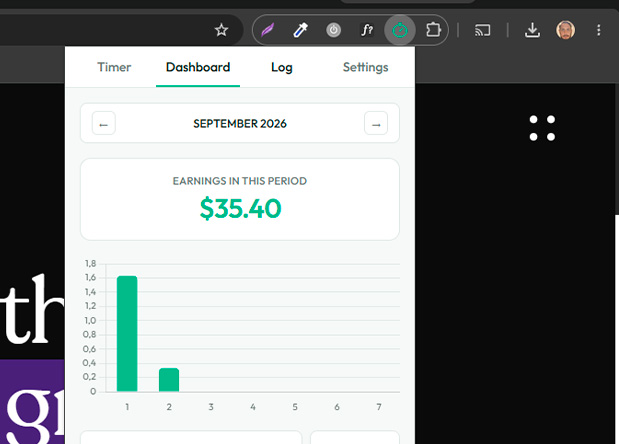Select the Dashboard tab
The image size is (619, 444).
coord(198,67)
